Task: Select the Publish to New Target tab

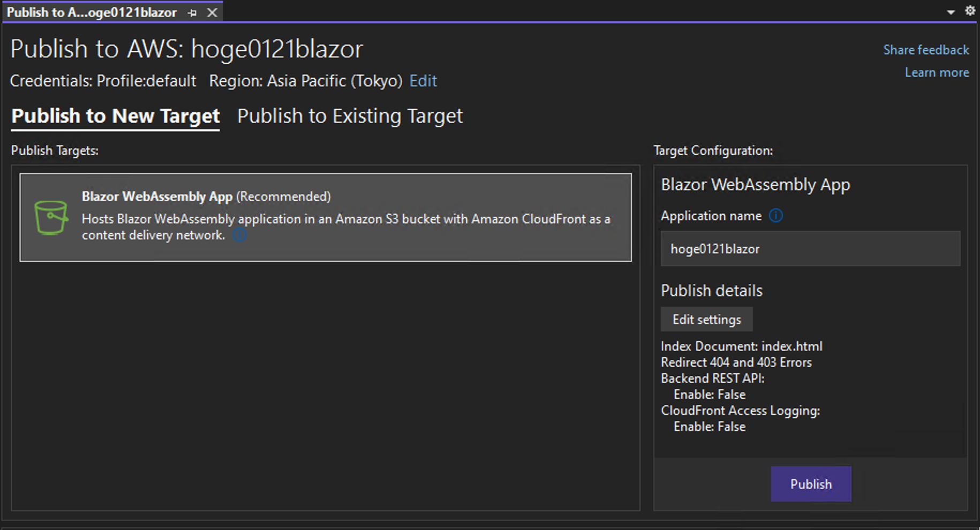Action: (116, 116)
